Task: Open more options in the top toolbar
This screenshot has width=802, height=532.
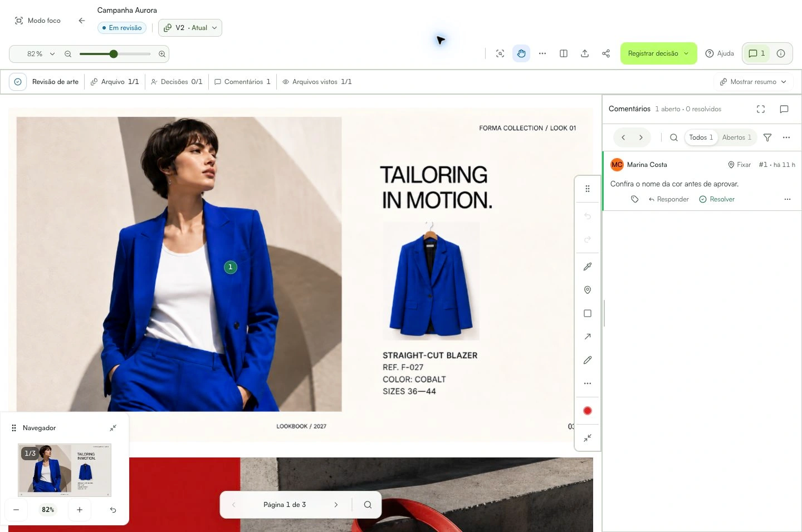Action: (542, 53)
